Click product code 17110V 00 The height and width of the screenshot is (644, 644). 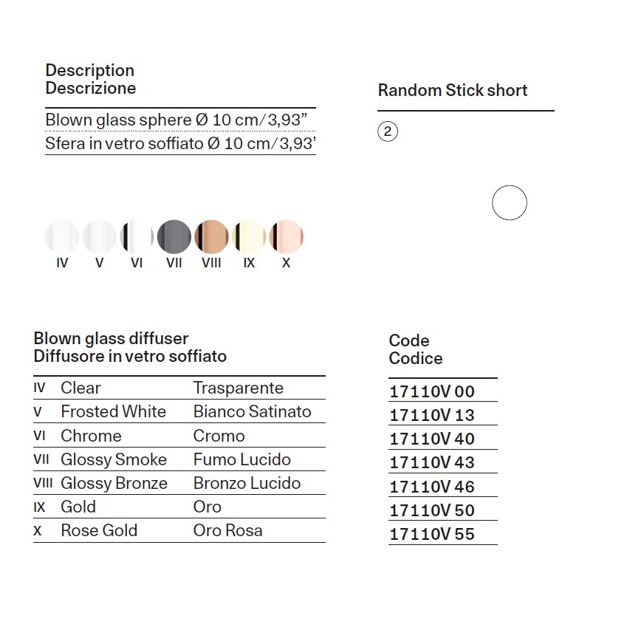(x=432, y=391)
